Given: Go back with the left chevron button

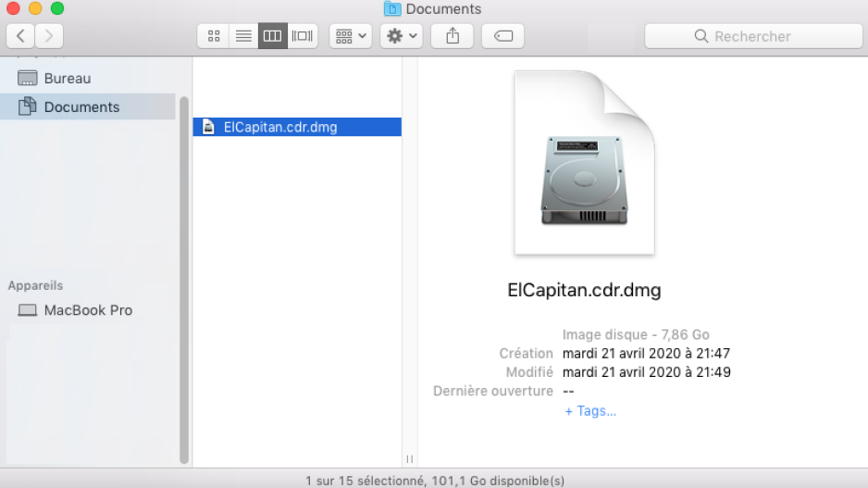Looking at the screenshot, I should click(20, 36).
